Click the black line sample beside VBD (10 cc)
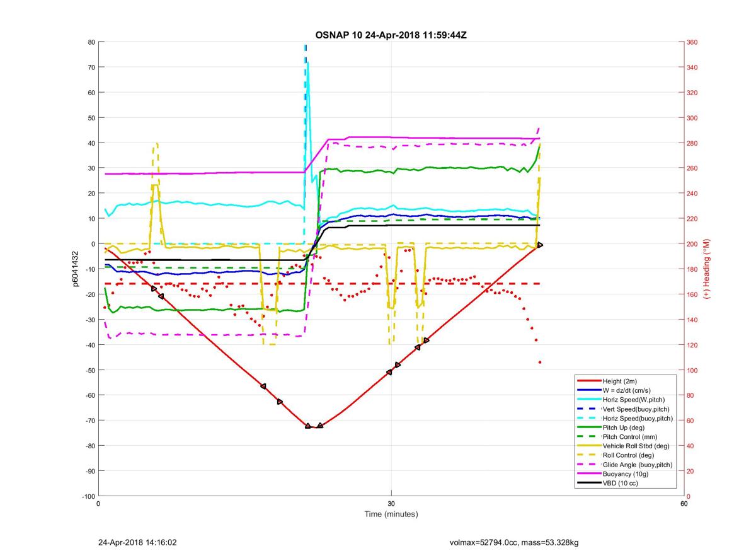 [588, 483]
